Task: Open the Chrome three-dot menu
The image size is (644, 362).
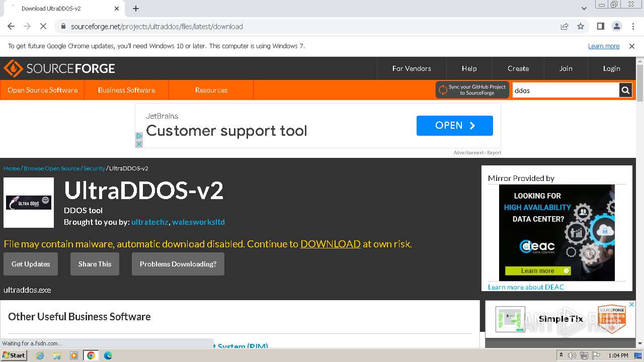Action: pos(632,26)
